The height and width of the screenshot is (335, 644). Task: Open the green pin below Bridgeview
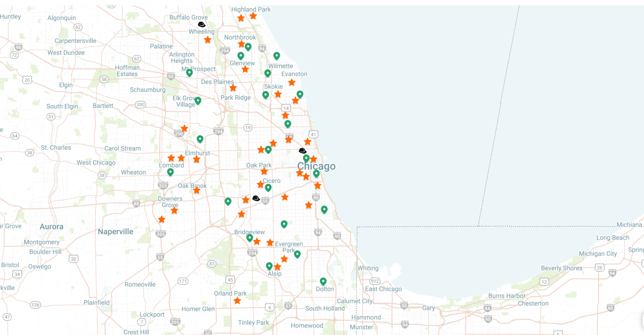[x=250, y=238]
